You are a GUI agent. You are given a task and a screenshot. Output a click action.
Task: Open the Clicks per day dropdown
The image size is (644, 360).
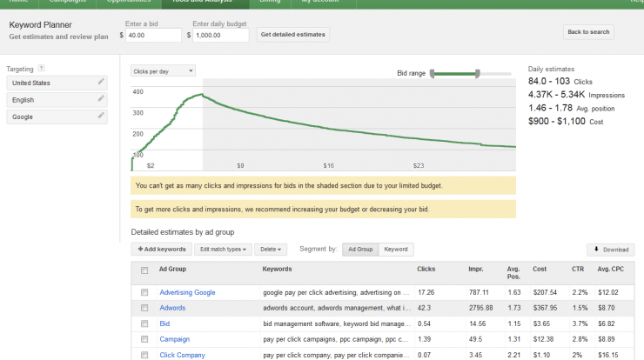coord(163,71)
